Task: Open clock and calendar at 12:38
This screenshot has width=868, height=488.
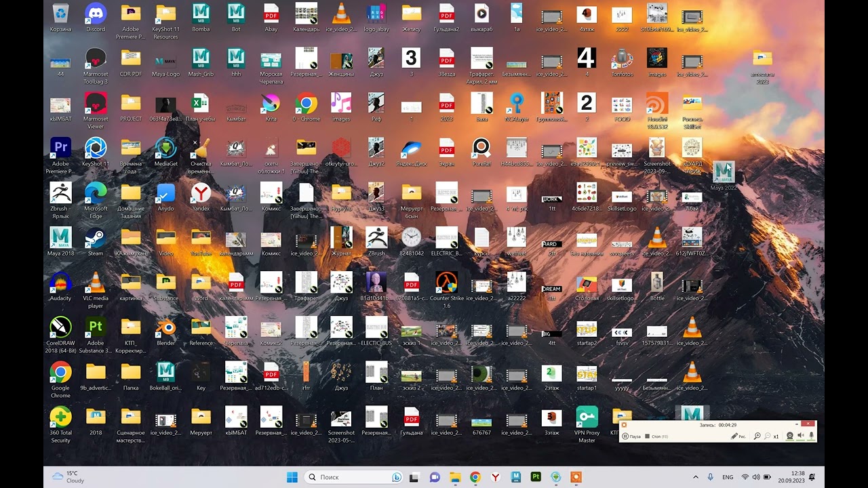Action: coord(791,477)
